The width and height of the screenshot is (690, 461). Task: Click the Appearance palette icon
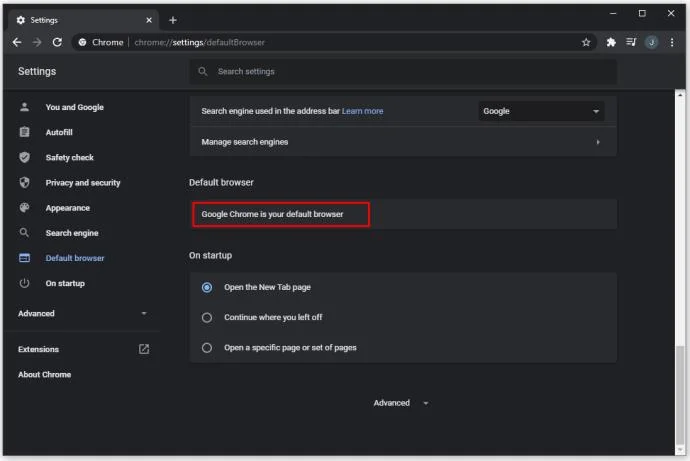point(25,208)
